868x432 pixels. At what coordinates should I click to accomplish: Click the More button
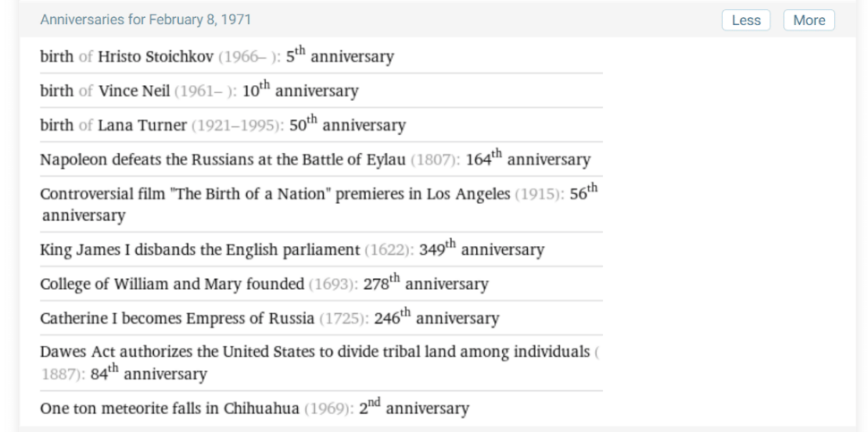(x=809, y=21)
